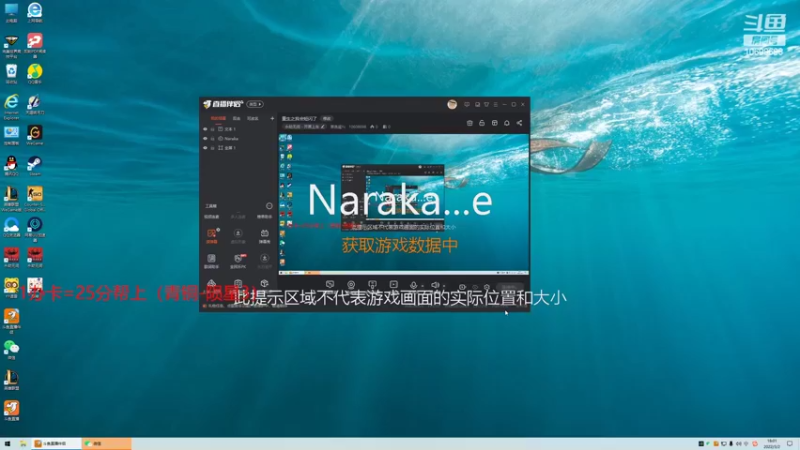
Task: Toggle lock icon on the Naraka source
Action: click(x=213, y=138)
